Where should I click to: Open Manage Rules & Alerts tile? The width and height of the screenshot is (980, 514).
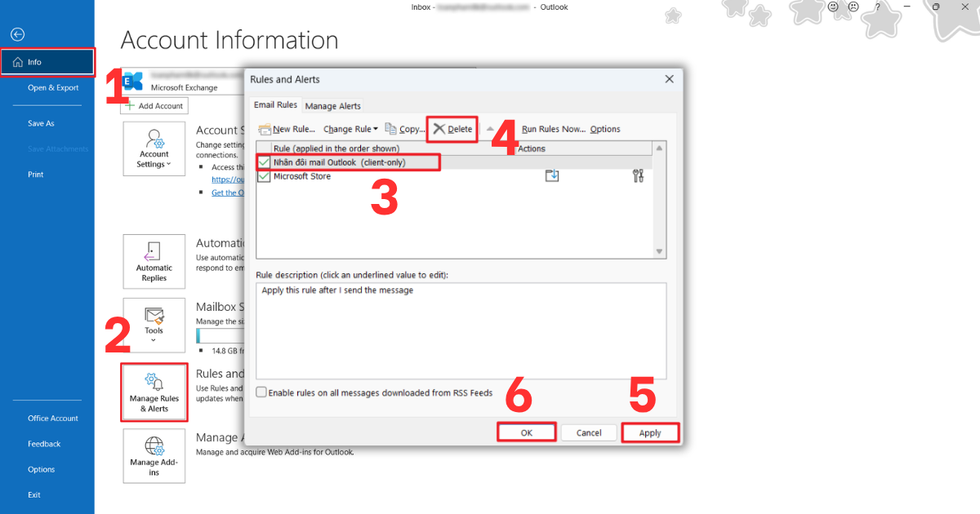[x=154, y=392]
